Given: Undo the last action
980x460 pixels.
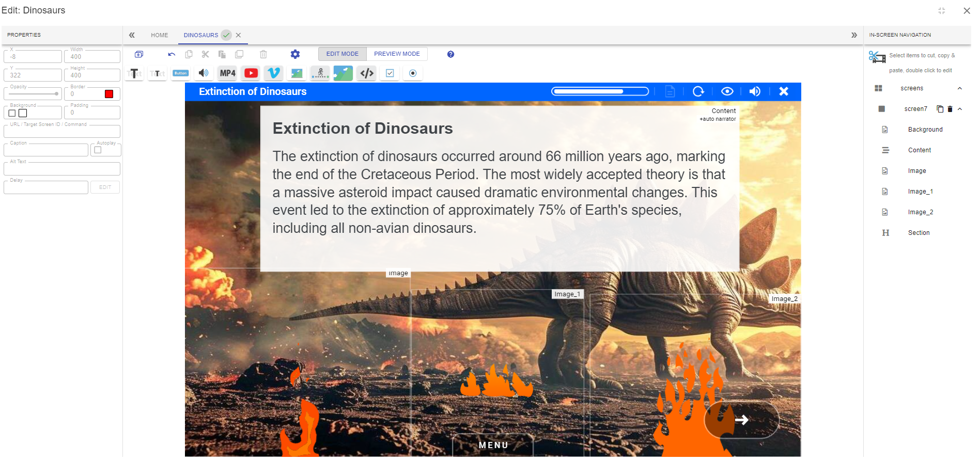Looking at the screenshot, I should (172, 54).
